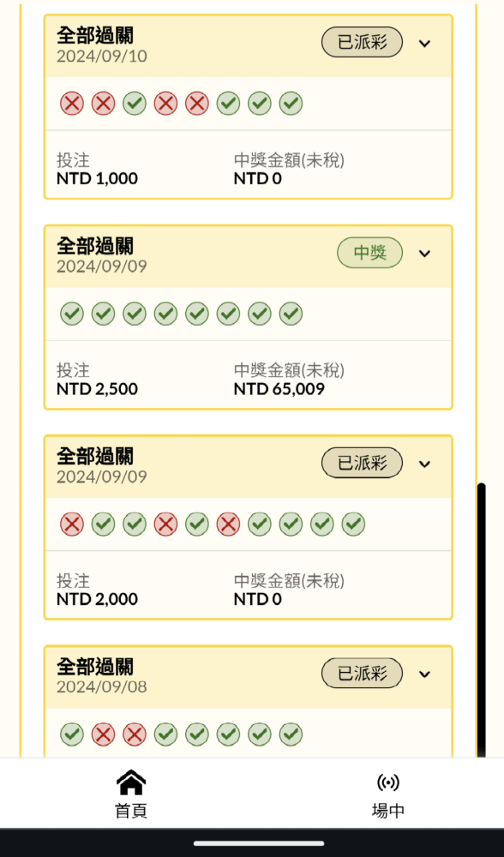Screen dimensions: 504x857
Task: Click last green check in 2024/09/10 bet
Action: tap(291, 104)
